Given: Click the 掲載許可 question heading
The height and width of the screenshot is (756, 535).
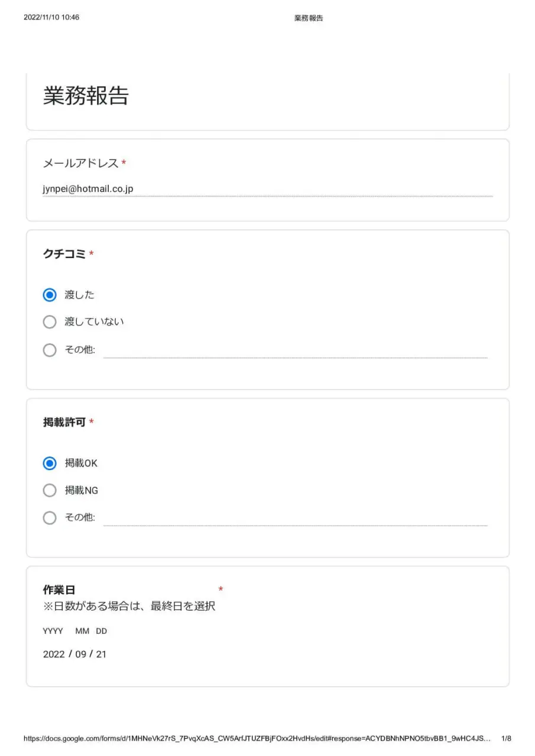Looking at the screenshot, I should click(64, 422).
